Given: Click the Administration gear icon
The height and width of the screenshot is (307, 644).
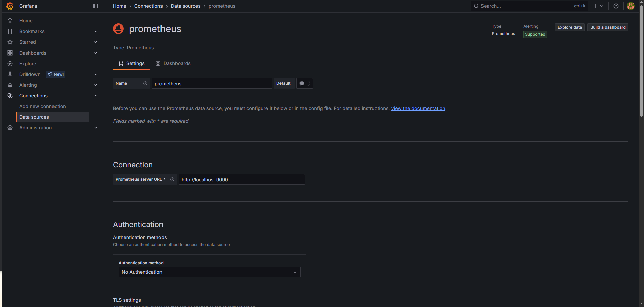Looking at the screenshot, I should pos(10,128).
